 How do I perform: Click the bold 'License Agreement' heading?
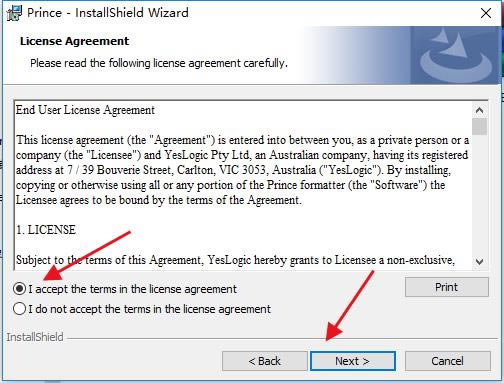click(x=74, y=41)
